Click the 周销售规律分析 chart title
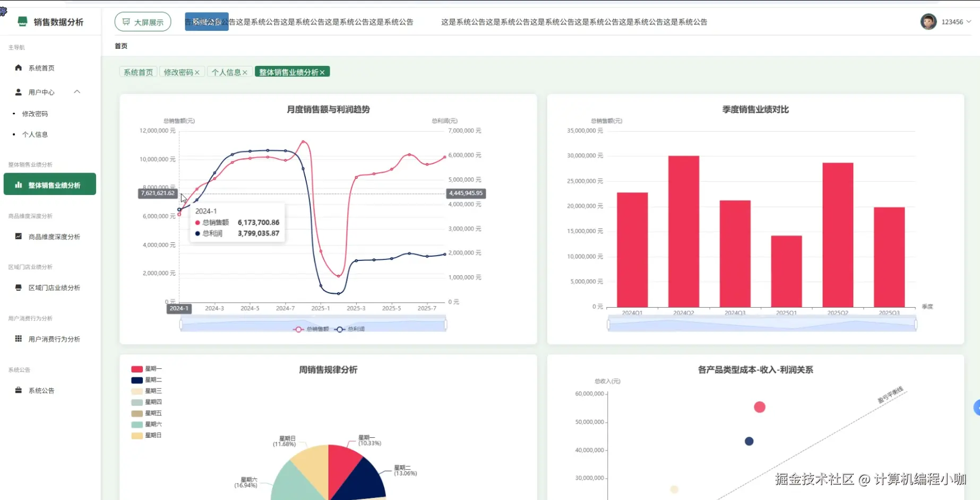The image size is (980, 500). (328, 370)
